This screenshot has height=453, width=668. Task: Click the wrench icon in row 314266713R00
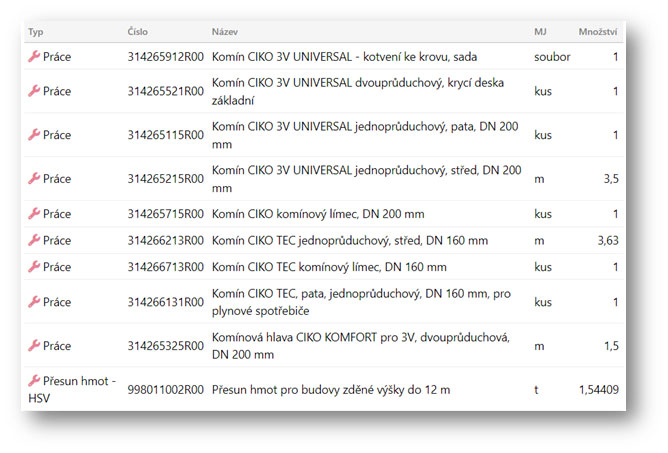[34, 266]
